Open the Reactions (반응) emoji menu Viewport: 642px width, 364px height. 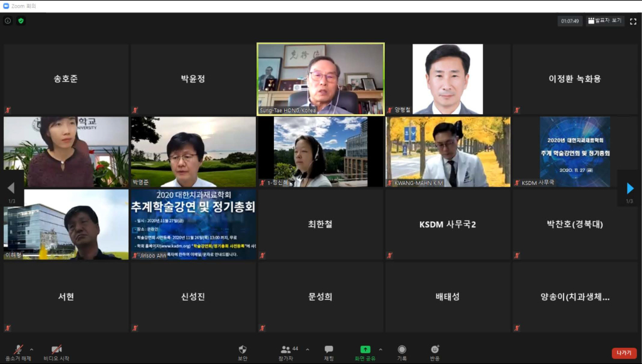pyautogui.click(x=434, y=349)
